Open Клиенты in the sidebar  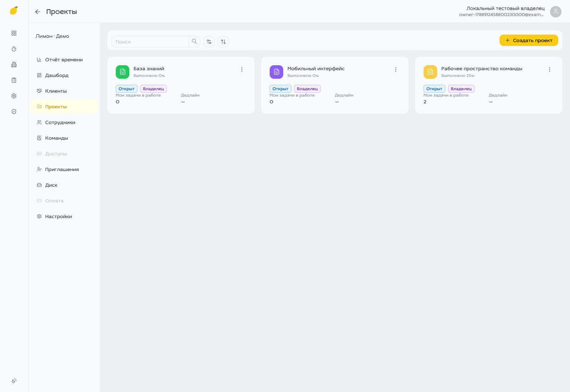[x=64, y=91]
